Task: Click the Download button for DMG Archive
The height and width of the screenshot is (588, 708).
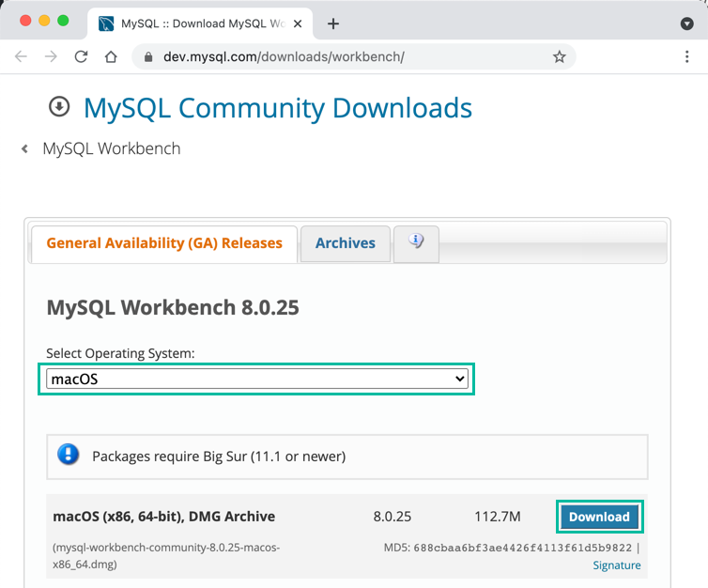Action: point(599,517)
